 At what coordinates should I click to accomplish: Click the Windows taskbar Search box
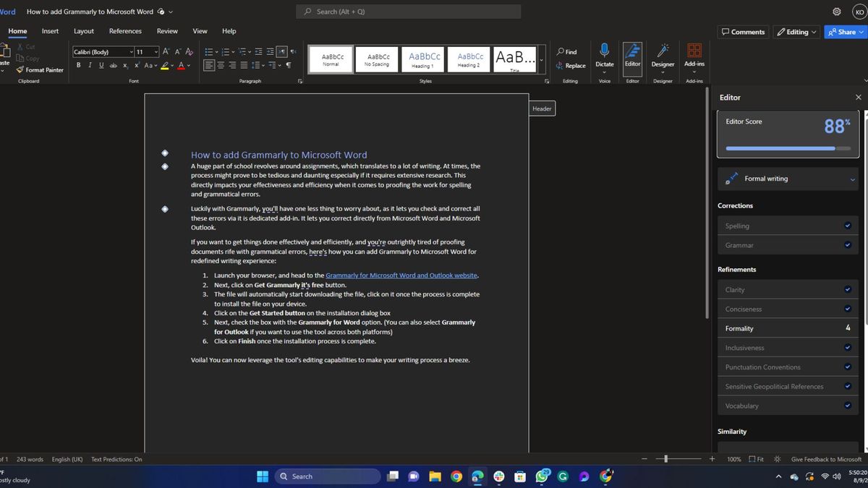[x=327, y=476]
